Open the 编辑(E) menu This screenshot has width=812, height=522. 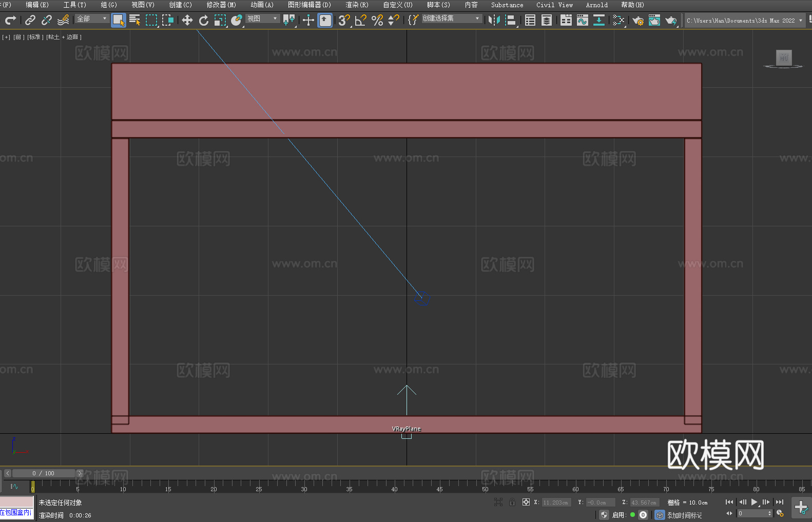click(37, 5)
